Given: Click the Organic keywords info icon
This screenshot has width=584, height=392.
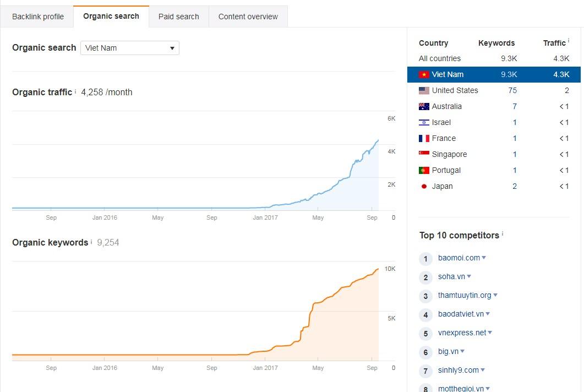Looking at the screenshot, I should coord(91,242).
